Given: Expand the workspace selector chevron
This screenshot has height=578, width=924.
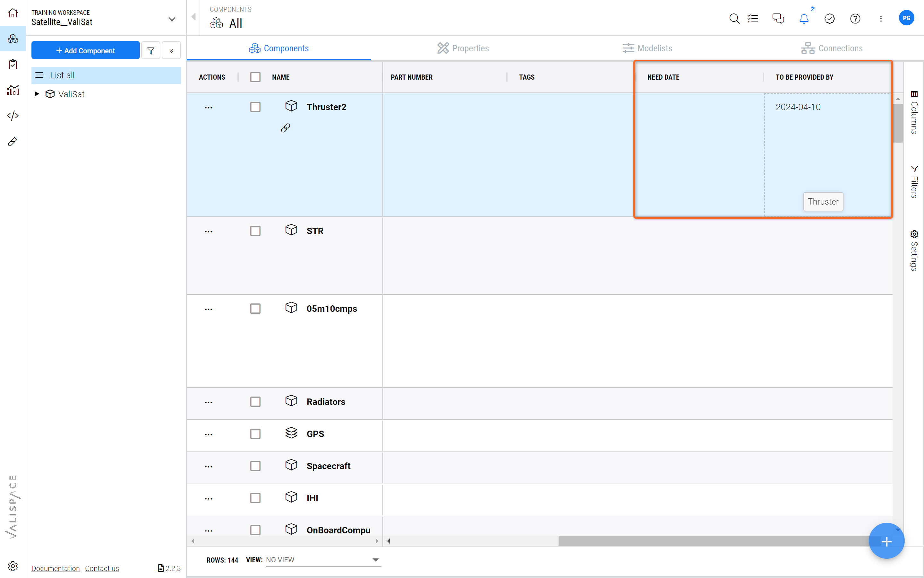Looking at the screenshot, I should (172, 19).
